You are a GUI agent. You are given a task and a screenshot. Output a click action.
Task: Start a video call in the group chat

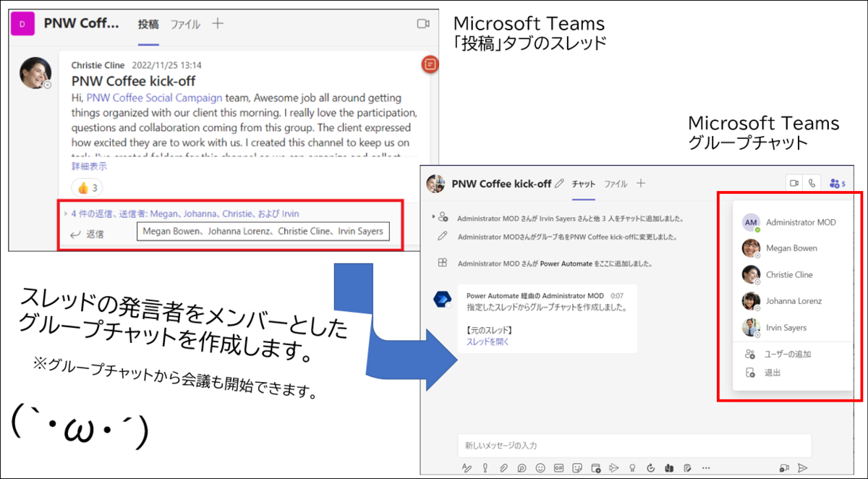pyautogui.click(x=794, y=183)
